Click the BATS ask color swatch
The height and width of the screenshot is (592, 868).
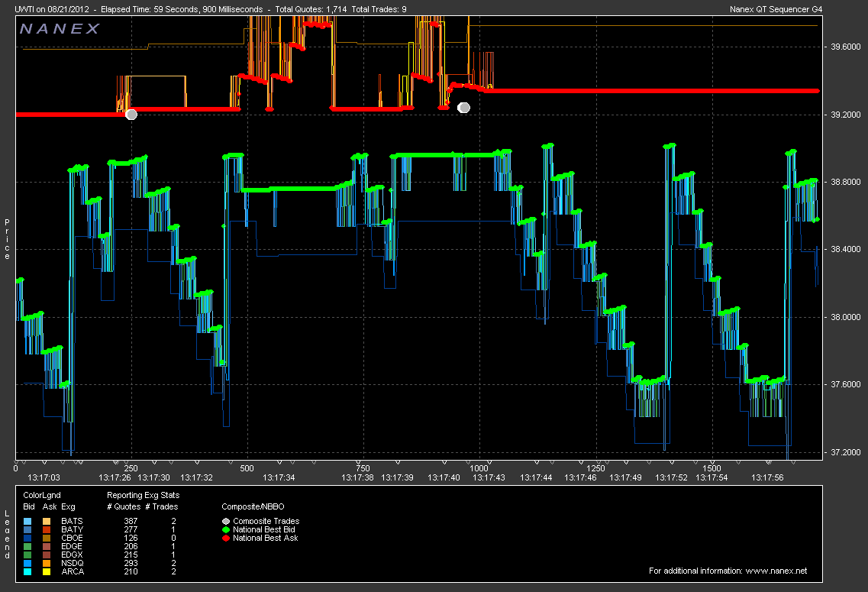point(47,521)
